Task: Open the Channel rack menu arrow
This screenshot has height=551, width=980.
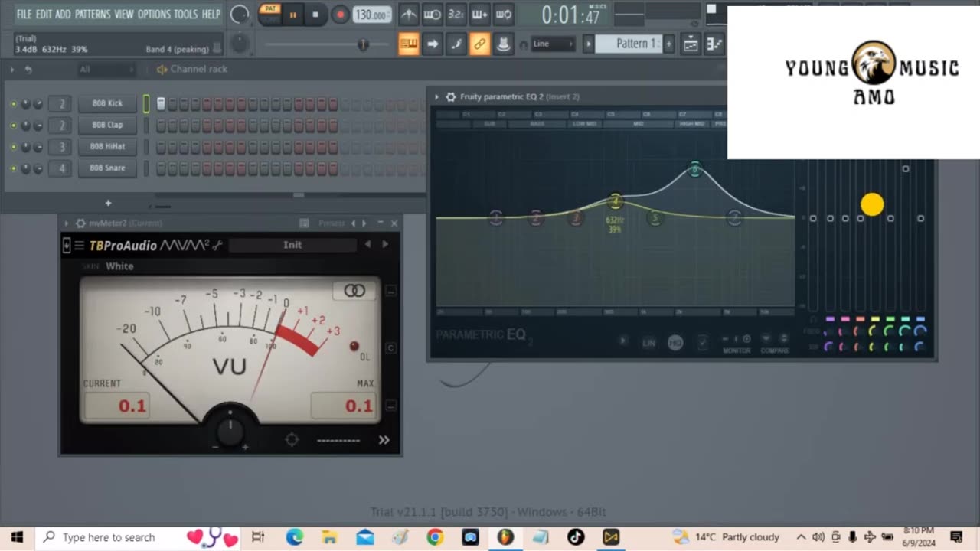Action: point(12,69)
